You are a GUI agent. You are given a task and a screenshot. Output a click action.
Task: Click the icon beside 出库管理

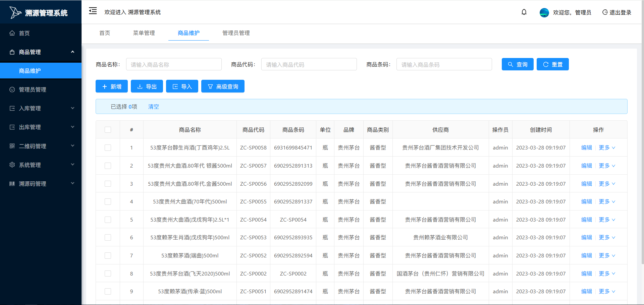coord(12,127)
